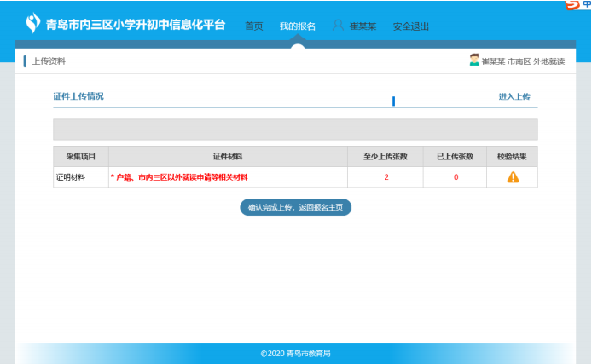Click the 至少上传张数 column header

coord(386,157)
